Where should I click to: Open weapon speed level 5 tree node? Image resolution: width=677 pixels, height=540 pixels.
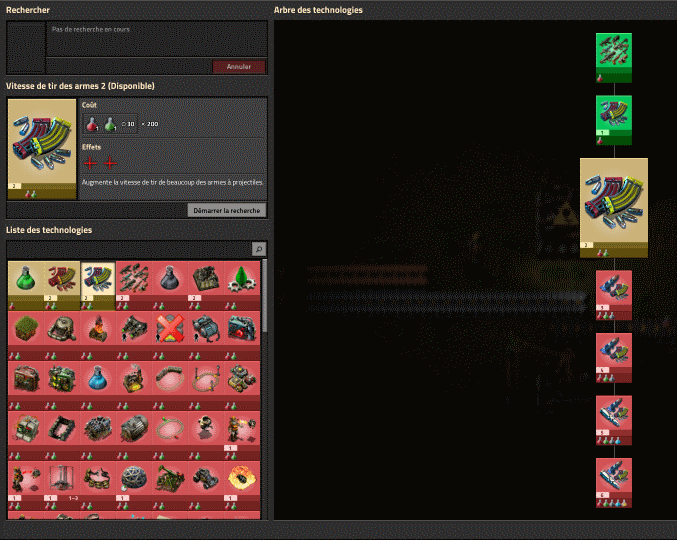tap(614, 420)
